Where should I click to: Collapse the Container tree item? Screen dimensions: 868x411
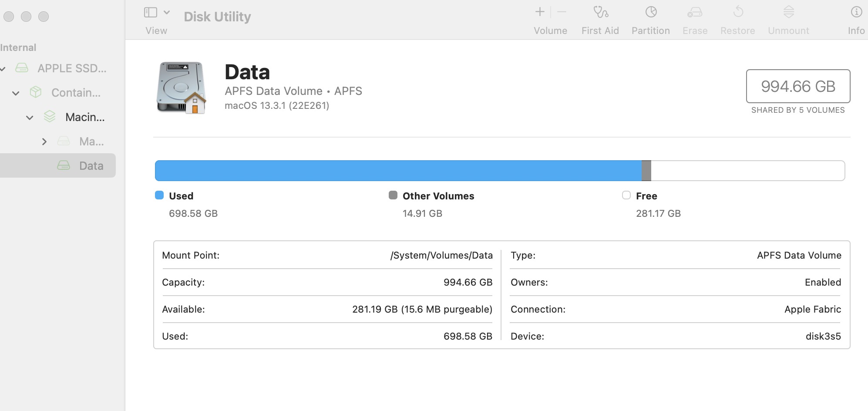pyautogui.click(x=16, y=93)
